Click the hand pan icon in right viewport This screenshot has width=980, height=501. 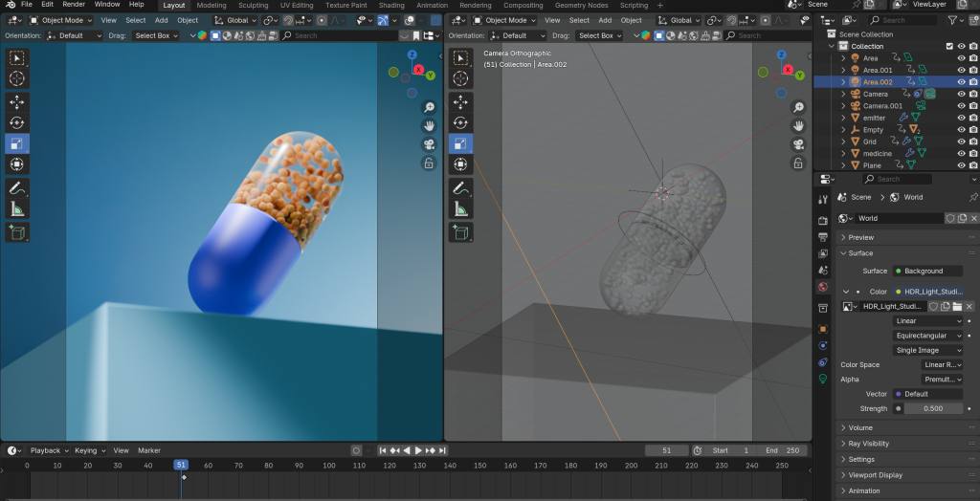click(797, 125)
